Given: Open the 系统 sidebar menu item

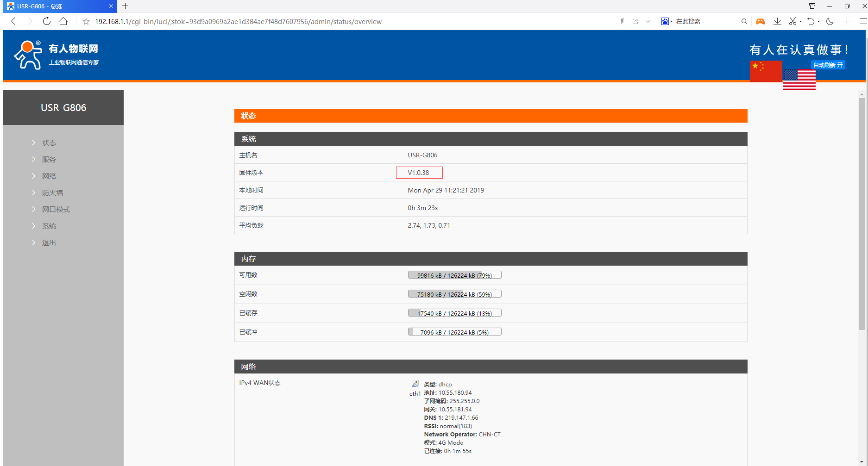Looking at the screenshot, I should click(49, 226).
